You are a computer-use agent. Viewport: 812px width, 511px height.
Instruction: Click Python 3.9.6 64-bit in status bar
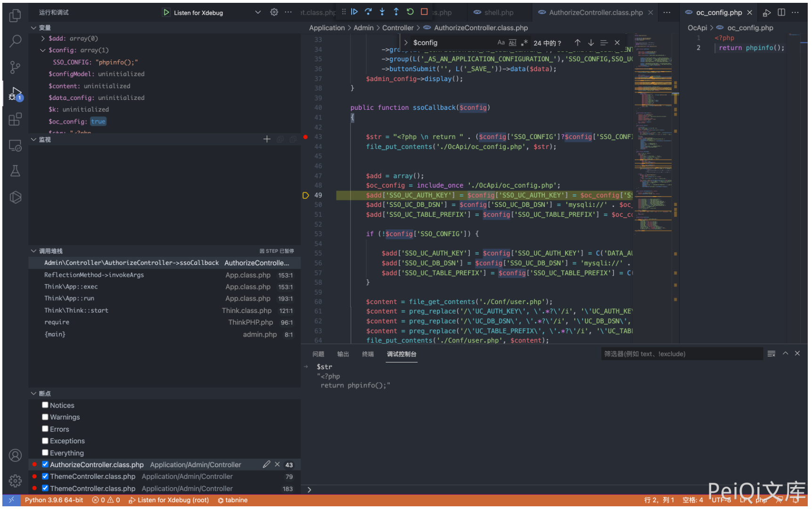click(54, 500)
